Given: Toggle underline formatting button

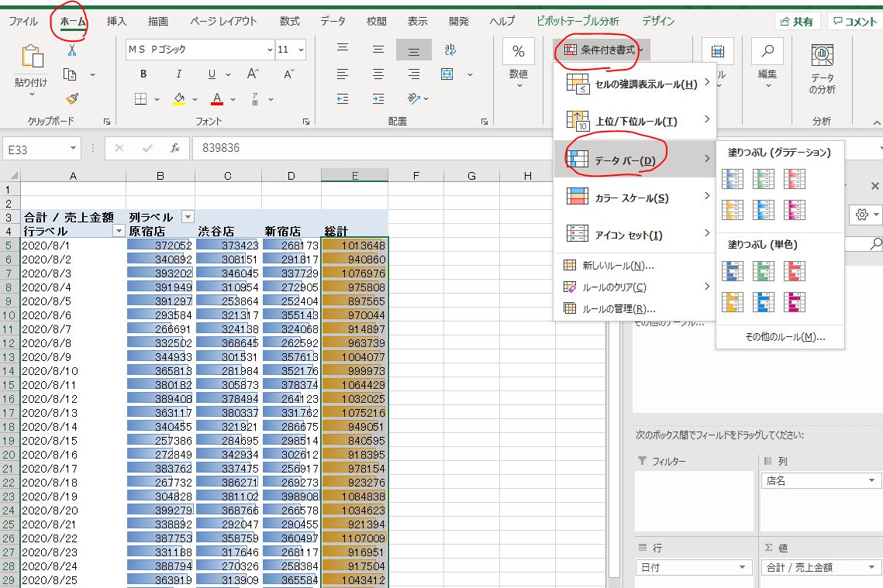Looking at the screenshot, I should 212,74.
